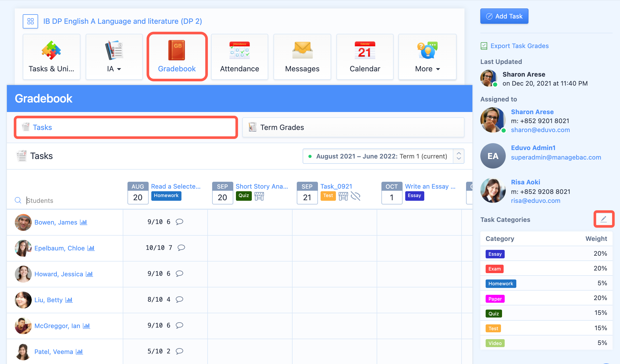
Task: Open Short Story Ana... task link
Action: [x=262, y=186]
